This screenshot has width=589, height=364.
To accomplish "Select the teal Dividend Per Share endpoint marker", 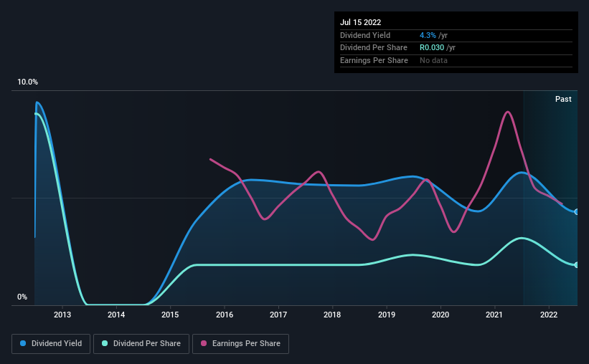I will (576, 265).
